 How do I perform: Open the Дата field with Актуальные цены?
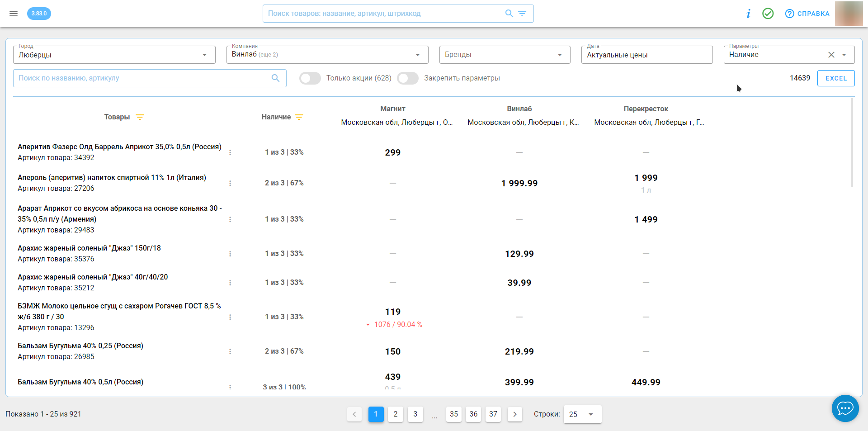click(647, 55)
